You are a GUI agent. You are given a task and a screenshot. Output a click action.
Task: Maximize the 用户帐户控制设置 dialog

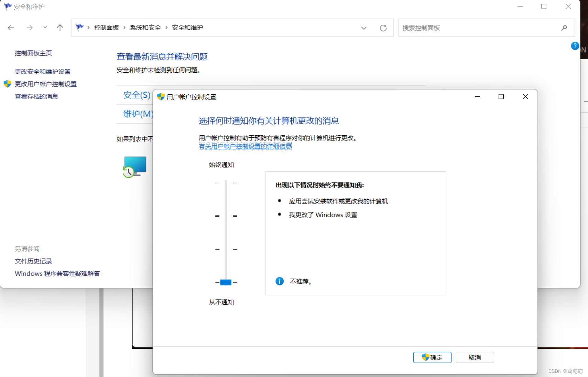click(501, 97)
